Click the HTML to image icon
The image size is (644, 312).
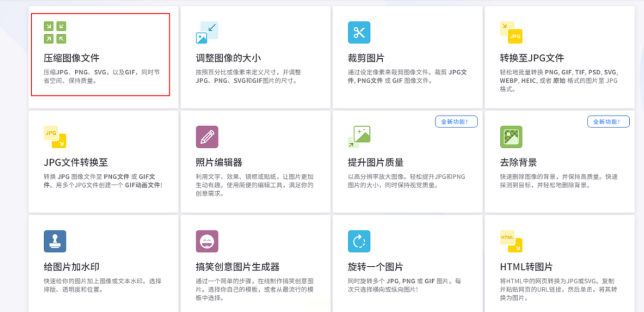[511, 241]
